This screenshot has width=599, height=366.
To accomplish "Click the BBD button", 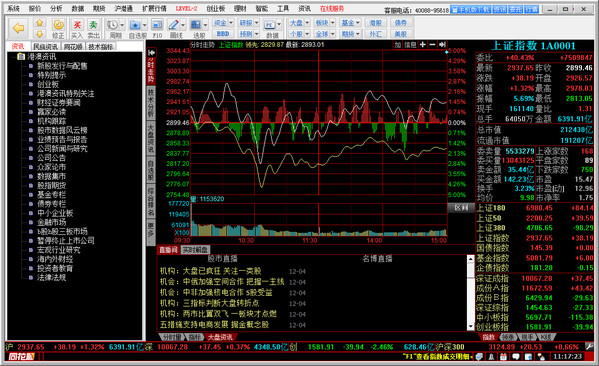I will coord(223,34).
